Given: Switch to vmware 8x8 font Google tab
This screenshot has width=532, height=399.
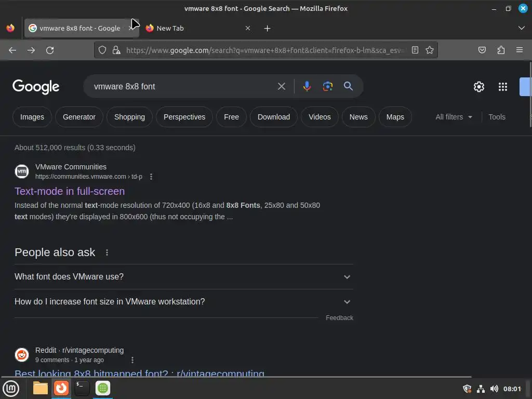Looking at the screenshot, I should tap(79, 28).
